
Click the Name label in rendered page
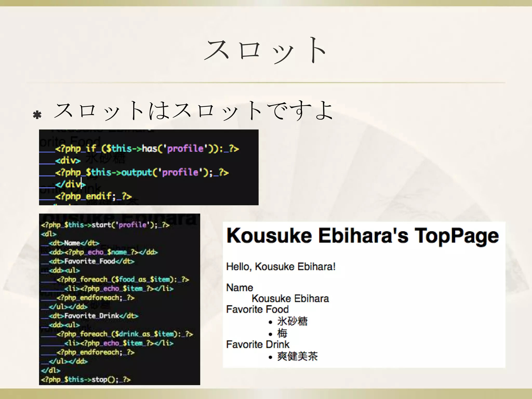240,288
